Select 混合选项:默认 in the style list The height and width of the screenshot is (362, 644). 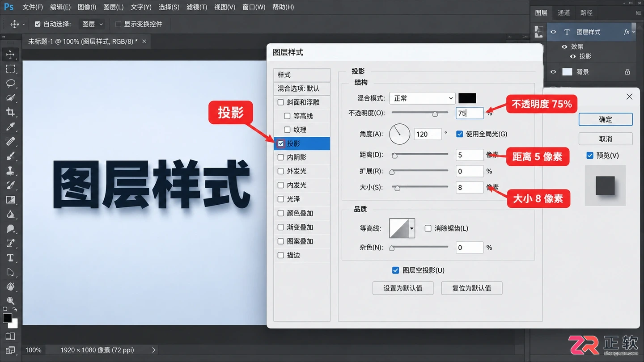click(x=302, y=88)
